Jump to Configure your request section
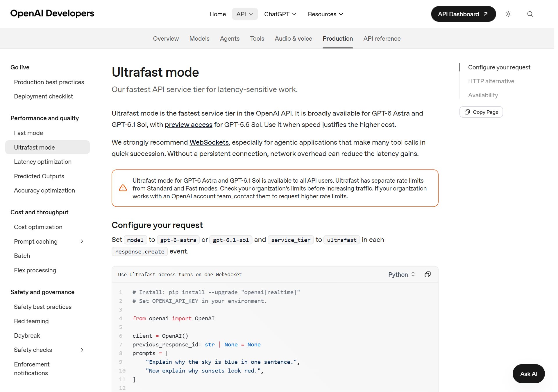Screen dimensions: 558x392 coord(499,67)
